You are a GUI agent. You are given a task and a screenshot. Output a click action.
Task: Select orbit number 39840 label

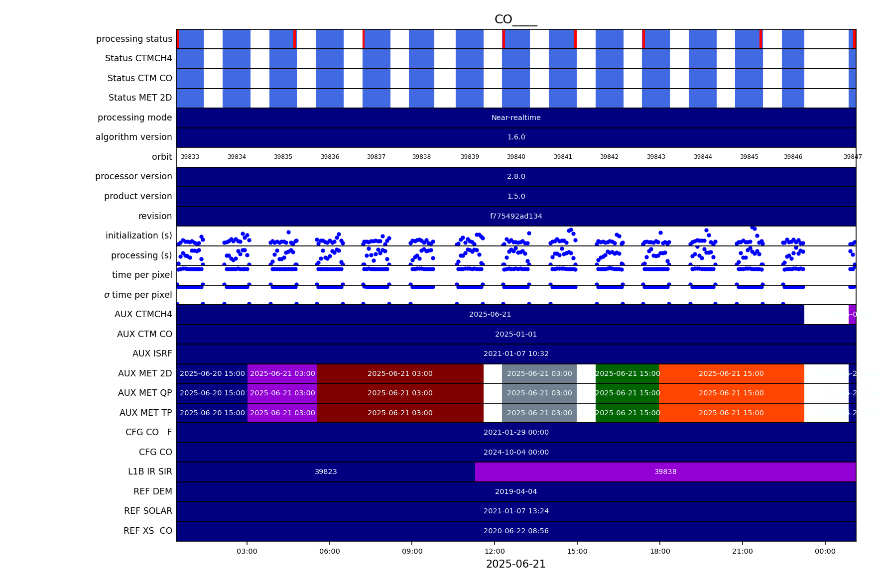(x=516, y=157)
